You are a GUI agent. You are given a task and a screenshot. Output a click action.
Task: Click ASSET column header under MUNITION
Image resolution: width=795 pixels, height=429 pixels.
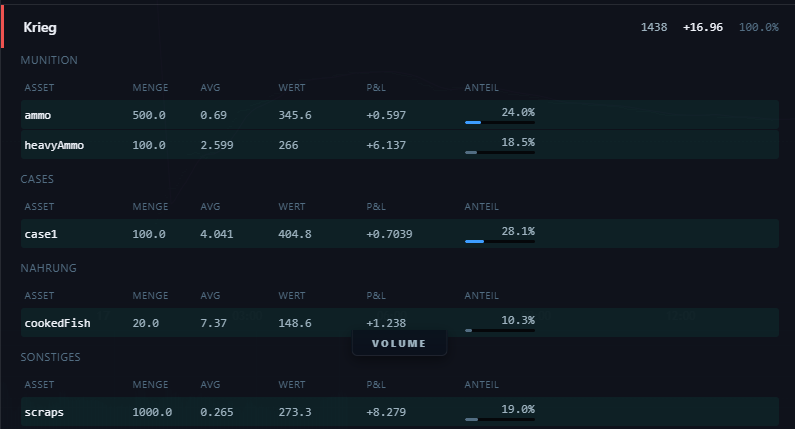tap(39, 88)
